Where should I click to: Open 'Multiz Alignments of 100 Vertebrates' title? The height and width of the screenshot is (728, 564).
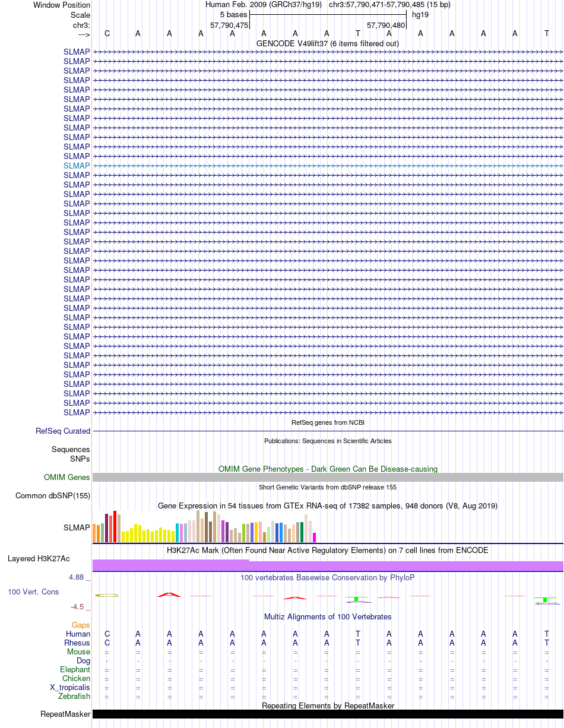pyautogui.click(x=328, y=617)
